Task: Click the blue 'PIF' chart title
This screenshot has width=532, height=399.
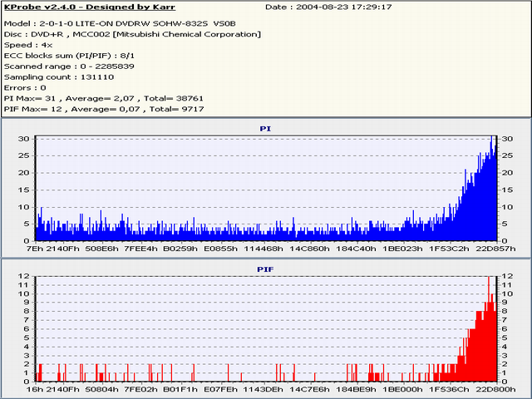Action: [265, 269]
